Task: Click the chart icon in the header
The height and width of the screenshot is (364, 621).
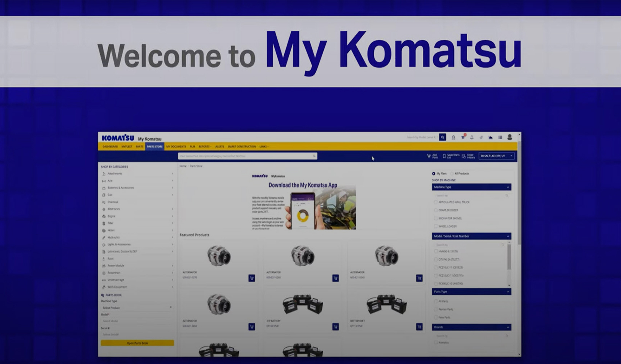Action: coord(491,137)
